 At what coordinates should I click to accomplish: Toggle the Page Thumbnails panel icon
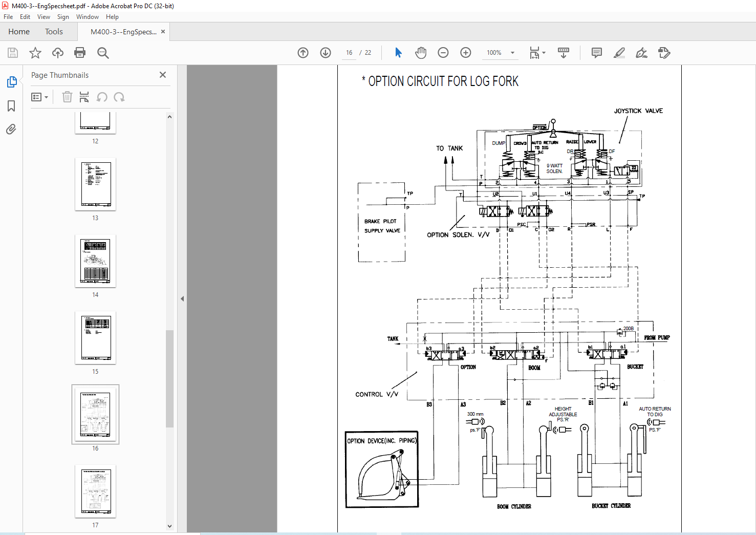click(x=11, y=82)
